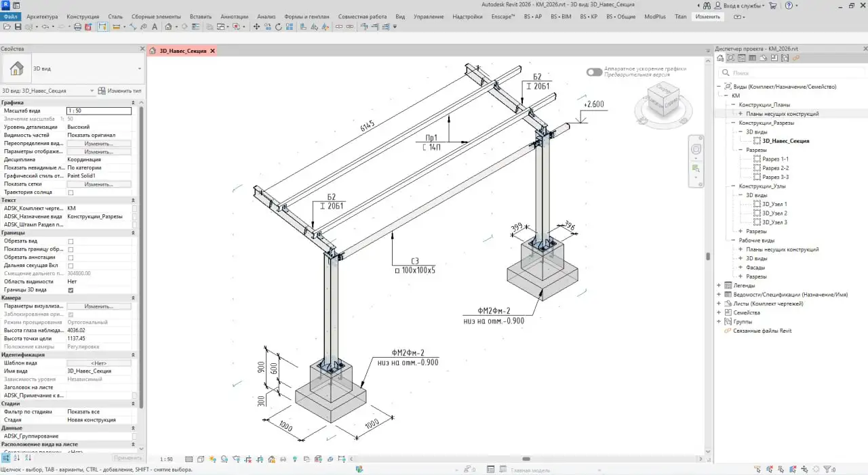Switch to the Вид ribbon tab
Screen dimensions: 868x475
tap(401, 17)
